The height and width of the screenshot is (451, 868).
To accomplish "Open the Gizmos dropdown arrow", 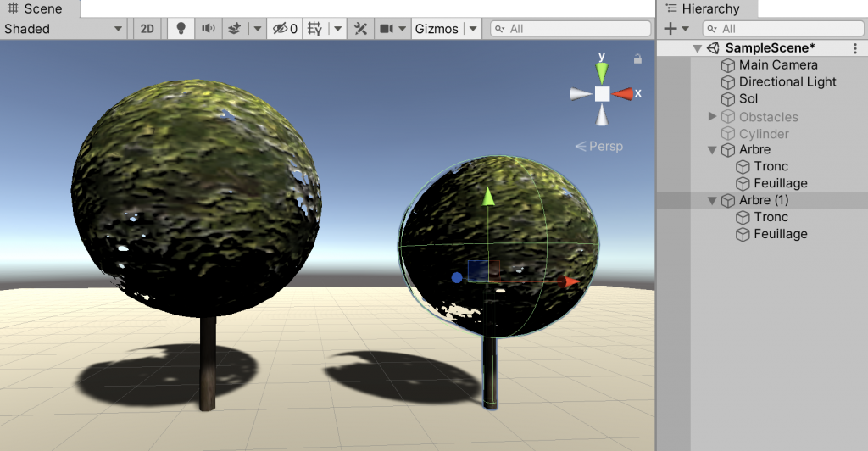I will point(473,29).
